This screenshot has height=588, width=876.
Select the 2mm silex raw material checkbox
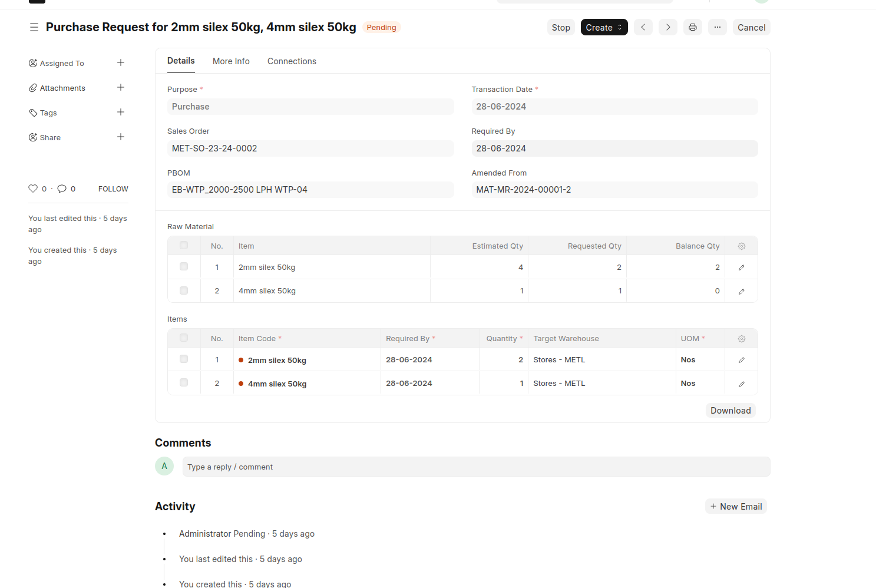[184, 266]
